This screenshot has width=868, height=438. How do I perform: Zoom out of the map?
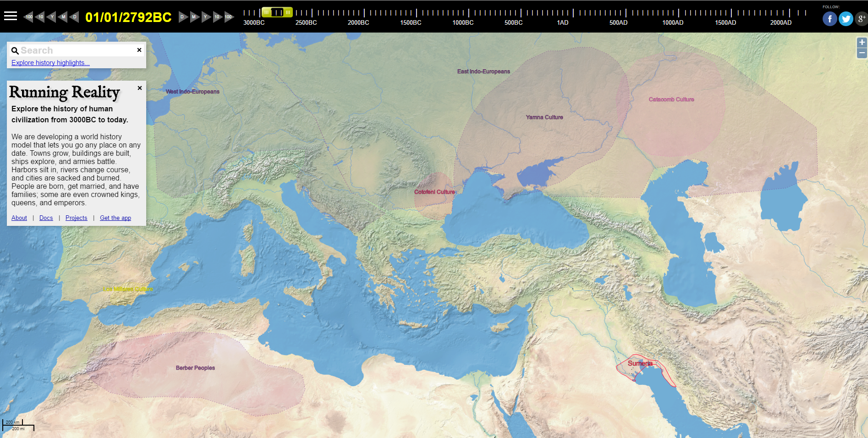coord(862,53)
